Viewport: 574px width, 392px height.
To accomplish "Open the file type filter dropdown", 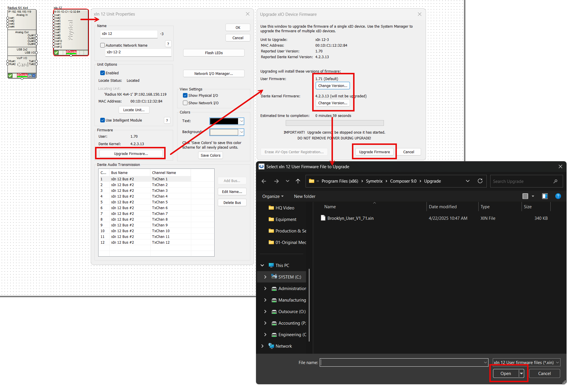I will tap(557, 363).
